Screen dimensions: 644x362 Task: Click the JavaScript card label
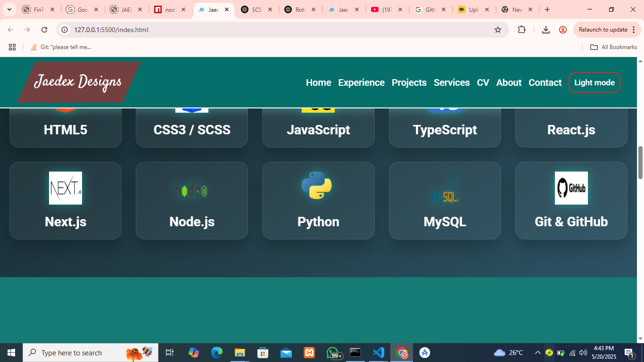[318, 130]
